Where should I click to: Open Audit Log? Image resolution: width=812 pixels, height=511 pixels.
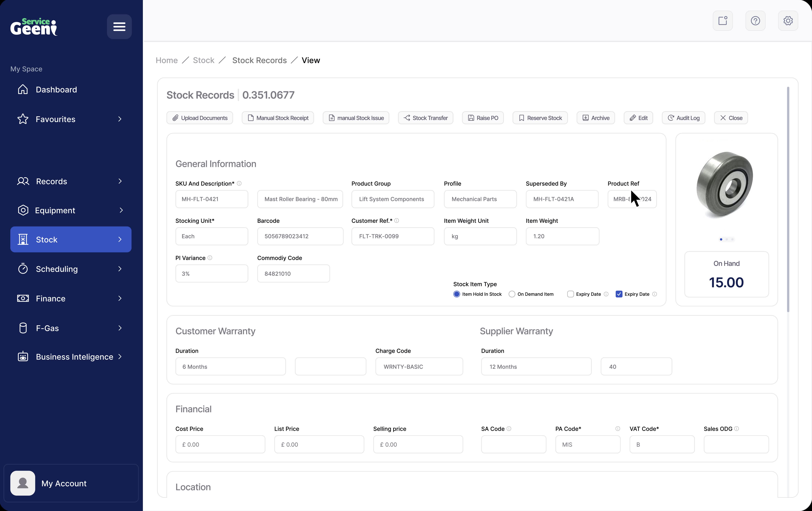point(683,118)
